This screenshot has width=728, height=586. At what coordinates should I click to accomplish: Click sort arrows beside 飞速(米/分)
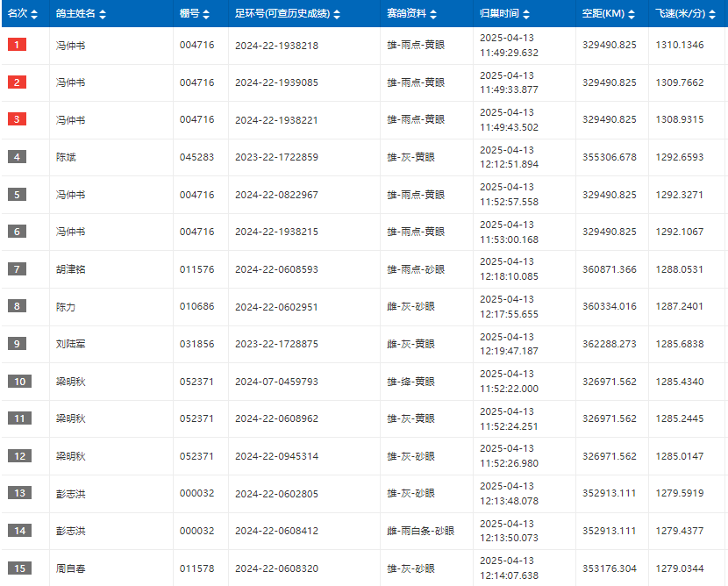712,14
